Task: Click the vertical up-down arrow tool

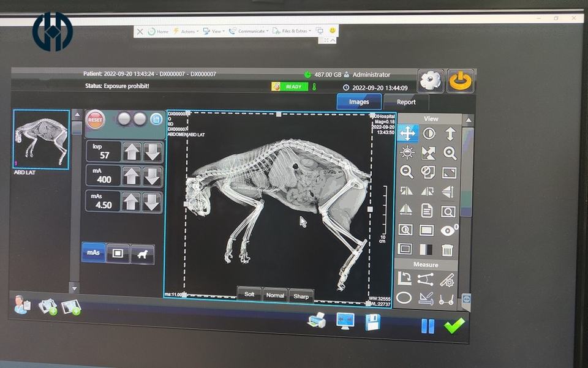Action: 450,133
